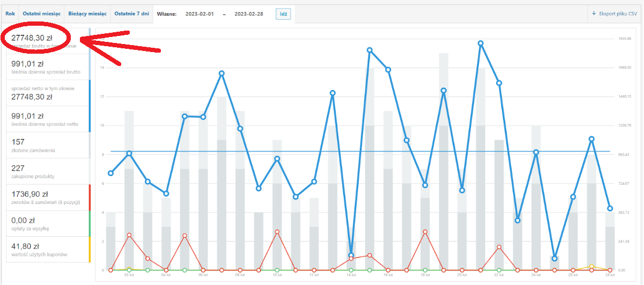Click the lowest blue point at 14 lut
Screen dimensions: 644x285
[x=351, y=255]
